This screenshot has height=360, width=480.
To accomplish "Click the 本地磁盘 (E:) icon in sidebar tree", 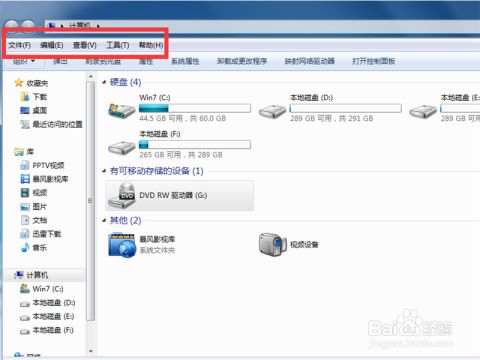I will pos(25,317).
